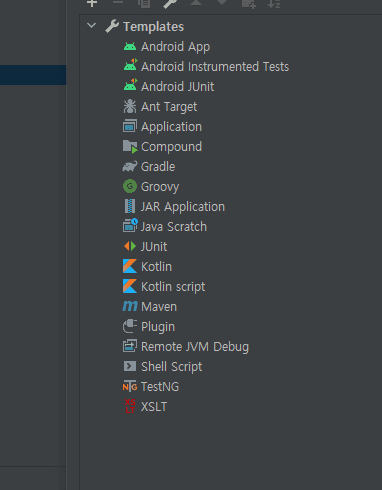Viewport: 382px width, 490px height.
Task: Click the Android Instrumented Tests icon
Action: pyautogui.click(x=130, y=65)
